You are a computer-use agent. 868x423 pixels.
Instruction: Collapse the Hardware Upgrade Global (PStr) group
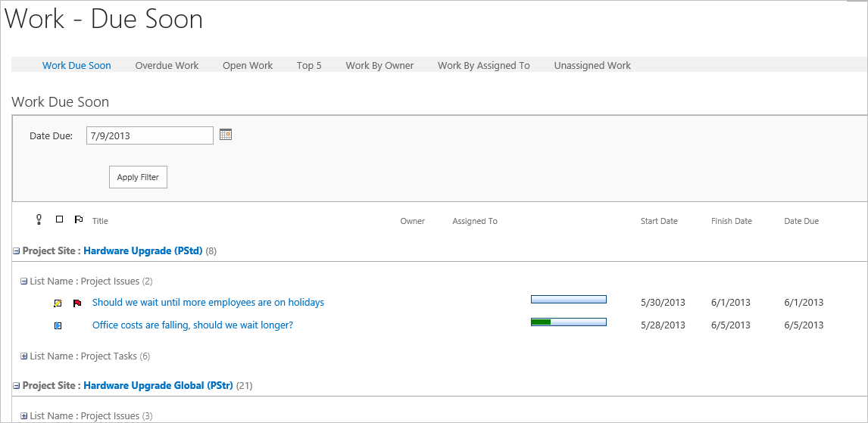click(x=17, y=386)
